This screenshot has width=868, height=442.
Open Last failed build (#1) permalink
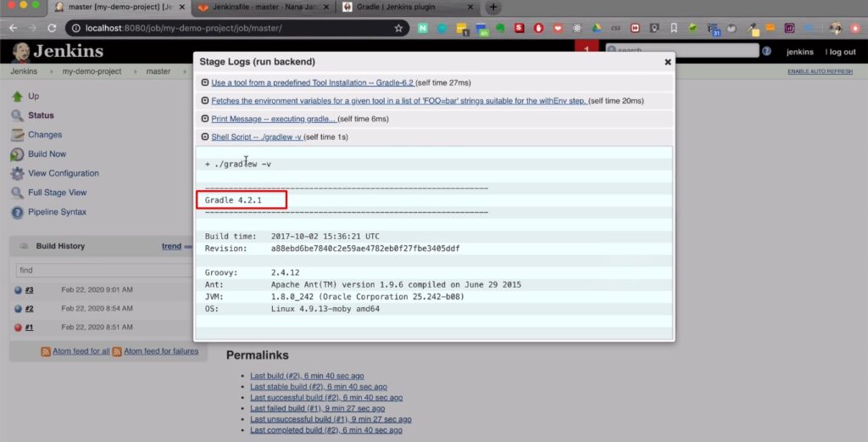317,409
